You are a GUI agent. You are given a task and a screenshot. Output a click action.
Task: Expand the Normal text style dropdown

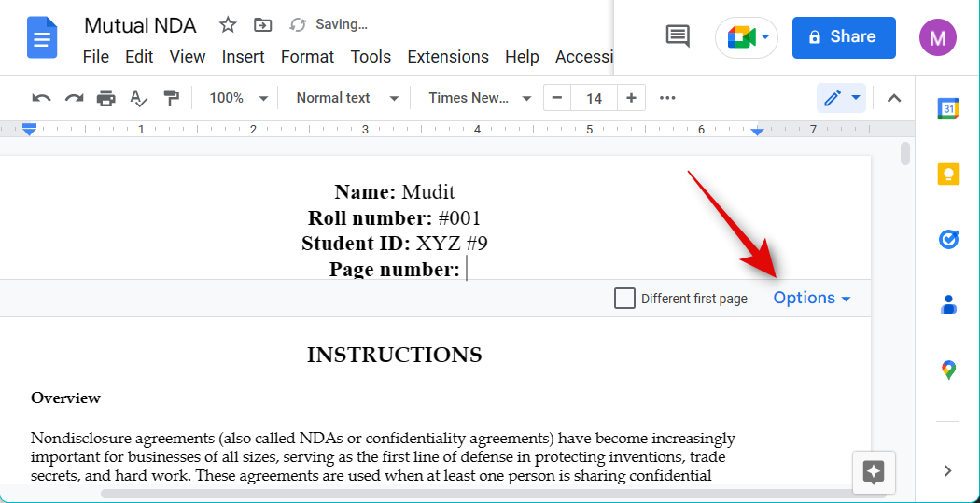[x=346, y=98]
